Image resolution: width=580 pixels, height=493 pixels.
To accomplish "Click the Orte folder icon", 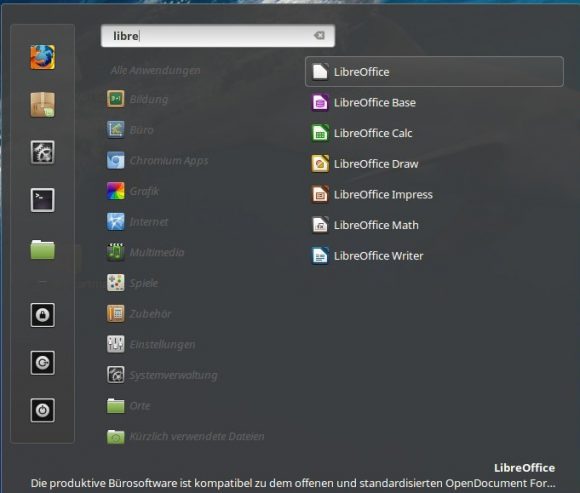I will [116, 405].
